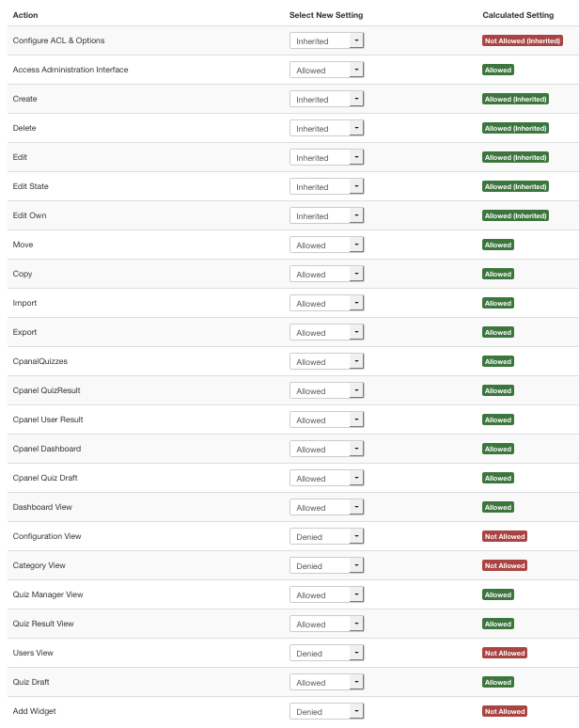The height and width of the screenshot is (728, 579).
Task: Click the Not Allowed badge for Users View
Action: tap(505, 654)
